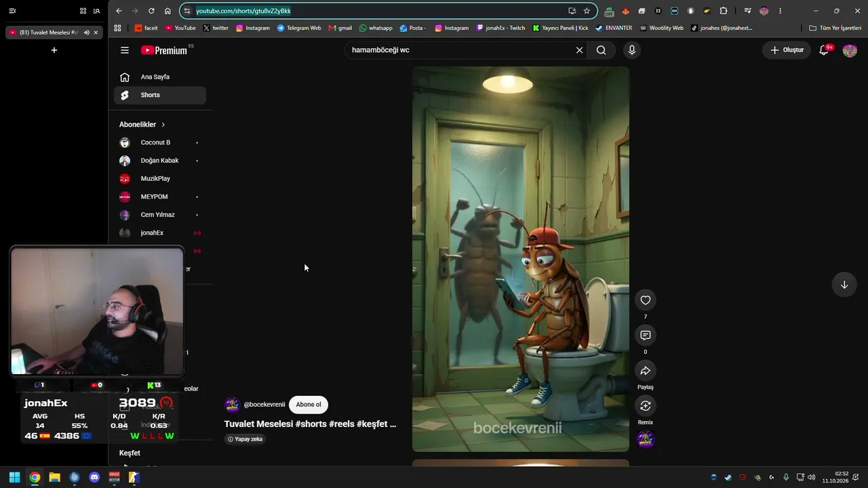Reload the current page
Viewport: 868px width, 488px height.
pos(151,11)
